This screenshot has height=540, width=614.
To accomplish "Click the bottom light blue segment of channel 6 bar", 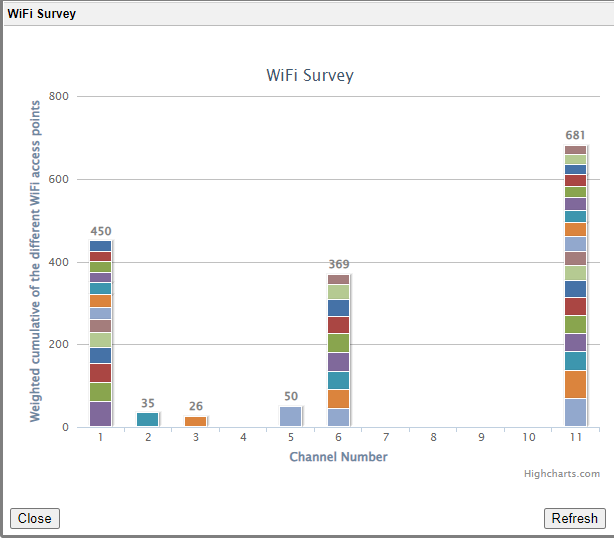I will (x=339, y=418).
